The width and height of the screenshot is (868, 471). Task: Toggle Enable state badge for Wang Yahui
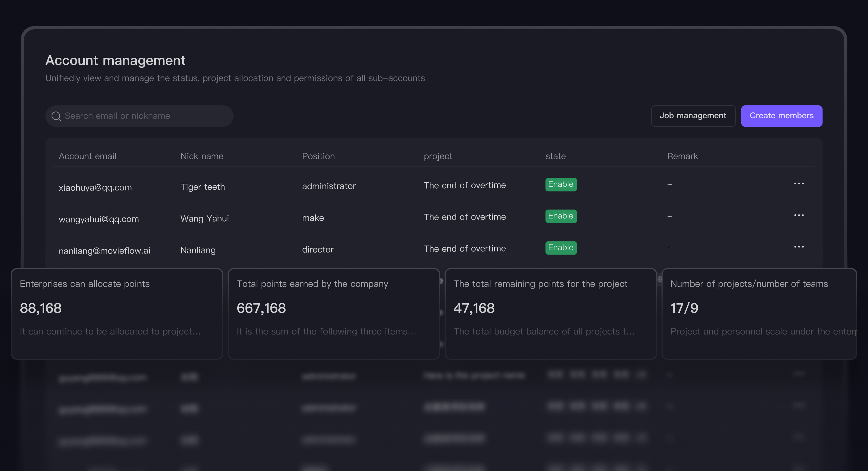tap(561, 216)
